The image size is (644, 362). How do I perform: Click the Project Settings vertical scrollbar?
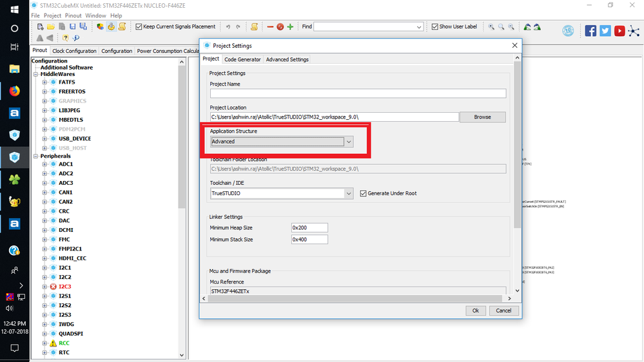(x=517, y=144)
